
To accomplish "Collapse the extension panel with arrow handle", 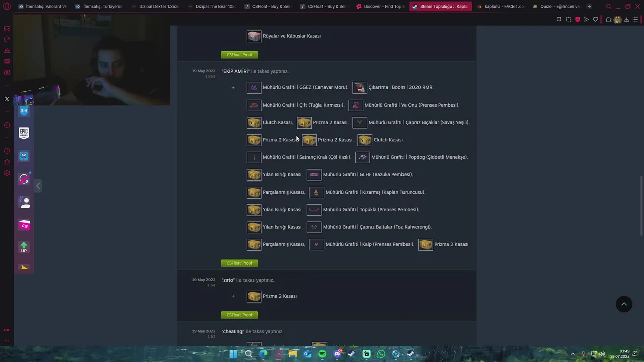I will [38, 186].
